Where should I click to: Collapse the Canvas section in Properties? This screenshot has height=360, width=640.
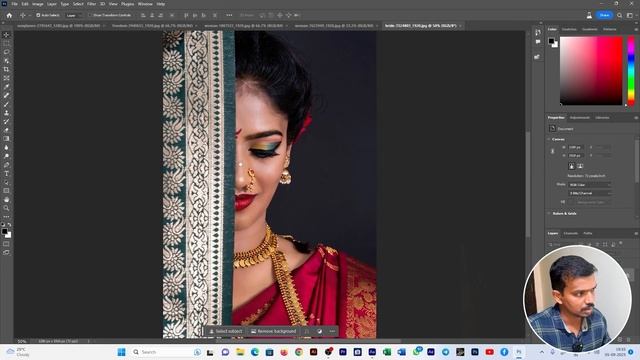(549, 139)
